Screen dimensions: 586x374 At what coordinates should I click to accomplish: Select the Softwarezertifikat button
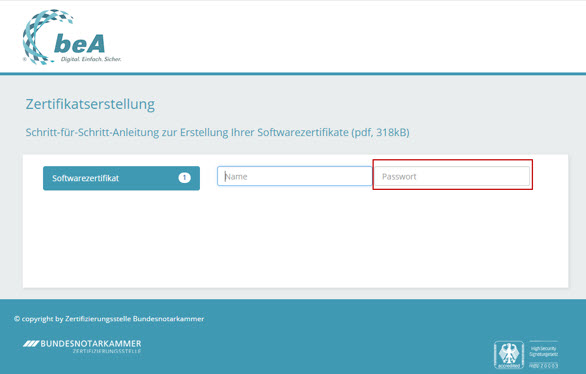(121, 178)
